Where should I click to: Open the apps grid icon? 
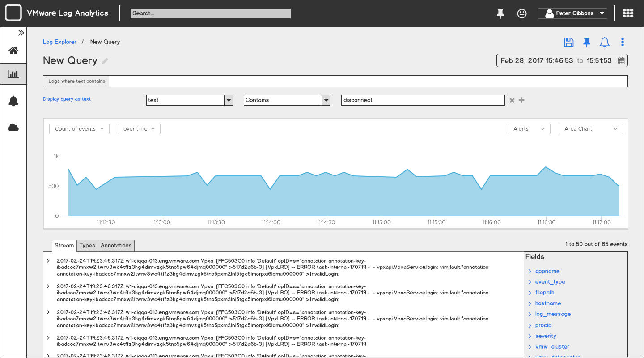tap(628, 13)
